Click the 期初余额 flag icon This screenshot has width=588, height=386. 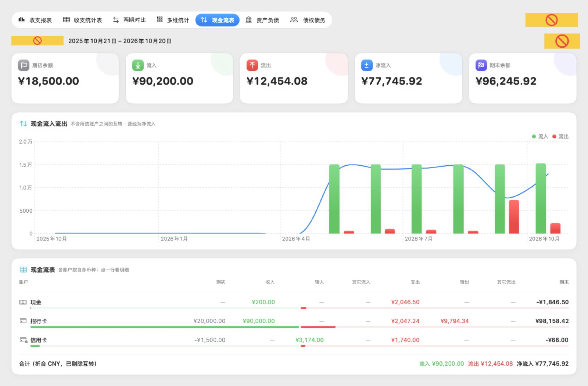coord(24,65)
